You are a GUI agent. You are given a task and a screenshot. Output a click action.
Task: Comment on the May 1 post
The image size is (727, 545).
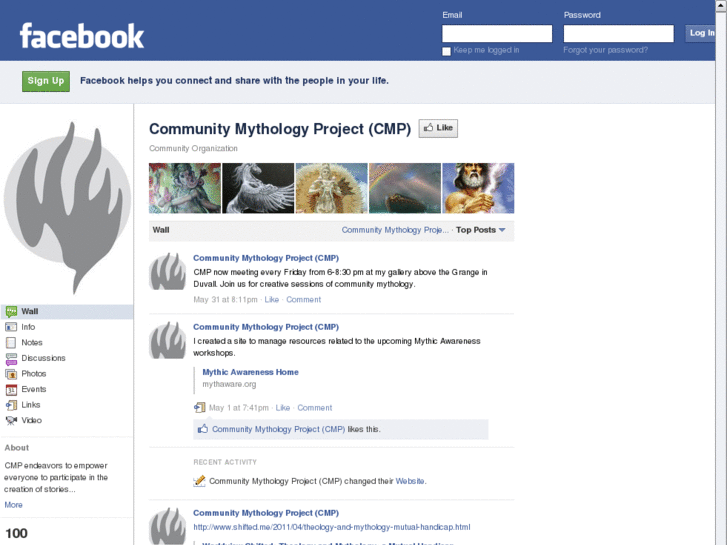[314, 408]
